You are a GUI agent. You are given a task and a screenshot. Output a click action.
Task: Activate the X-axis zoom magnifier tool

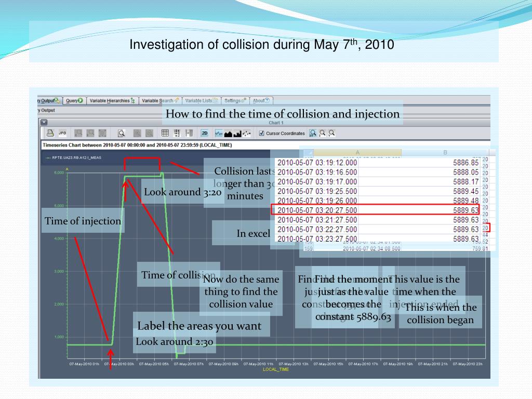coord(322,133)
